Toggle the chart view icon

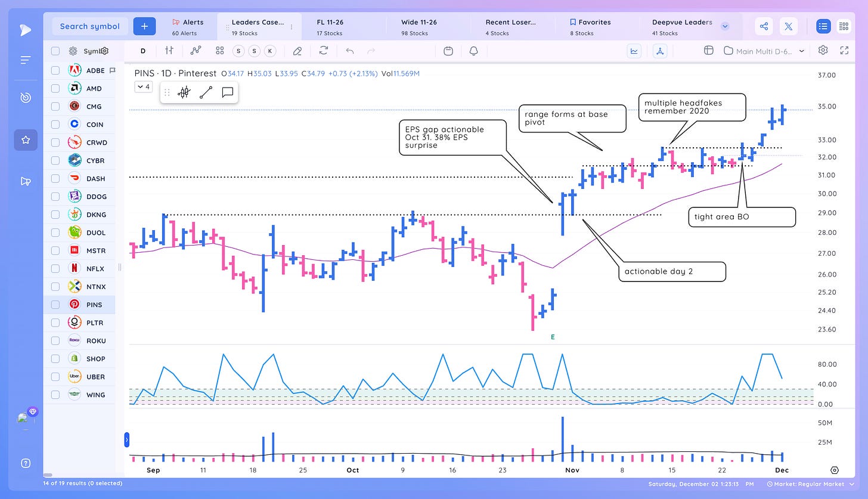634,51
